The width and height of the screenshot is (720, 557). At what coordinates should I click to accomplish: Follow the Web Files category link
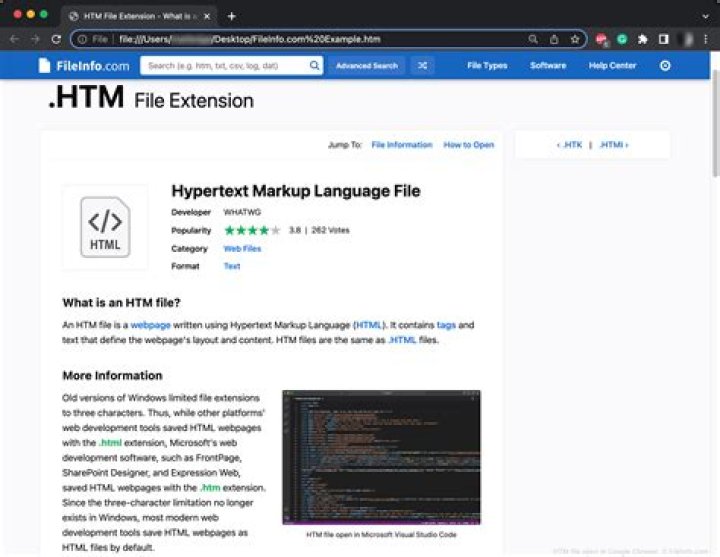click(x=242, y=249)
